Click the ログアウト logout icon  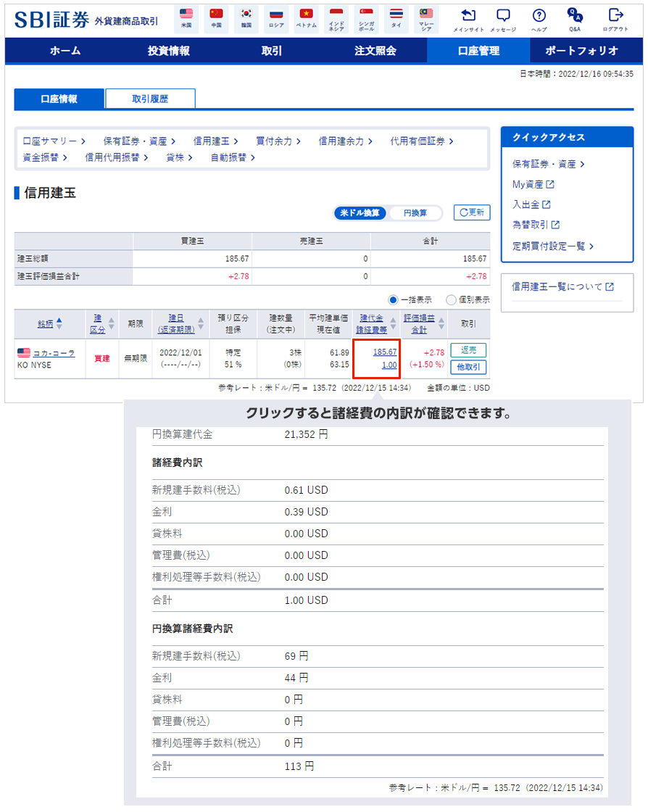tap(615, 15)
